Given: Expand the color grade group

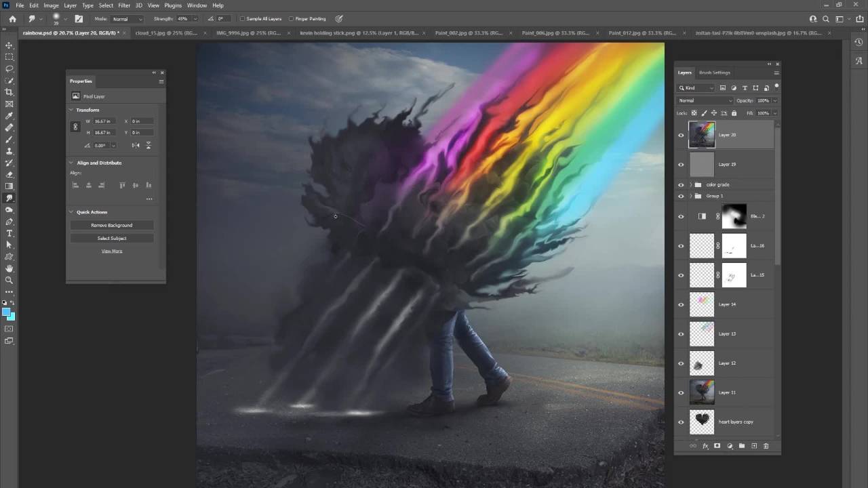Looking at the screenshot, I should click(690, 184).
